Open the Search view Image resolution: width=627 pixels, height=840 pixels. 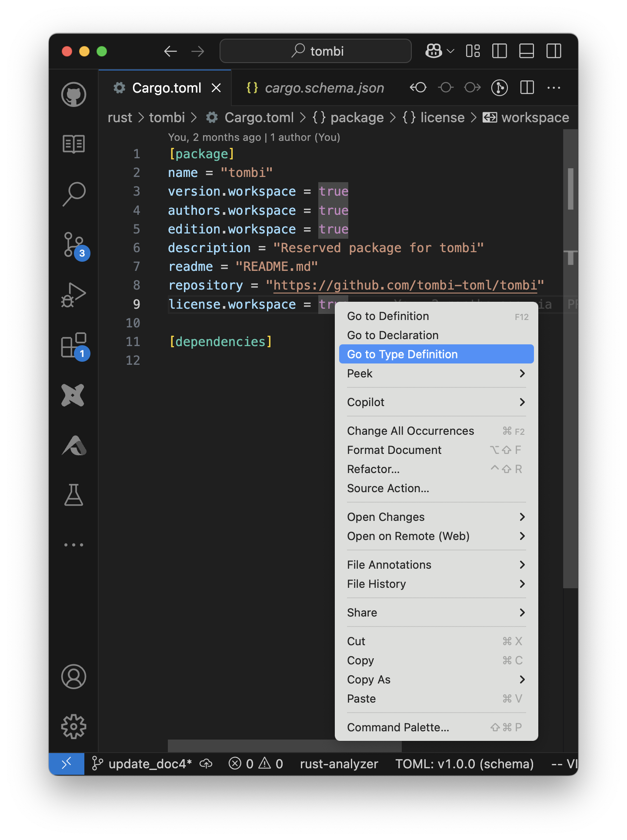click(x=73, y=193)
